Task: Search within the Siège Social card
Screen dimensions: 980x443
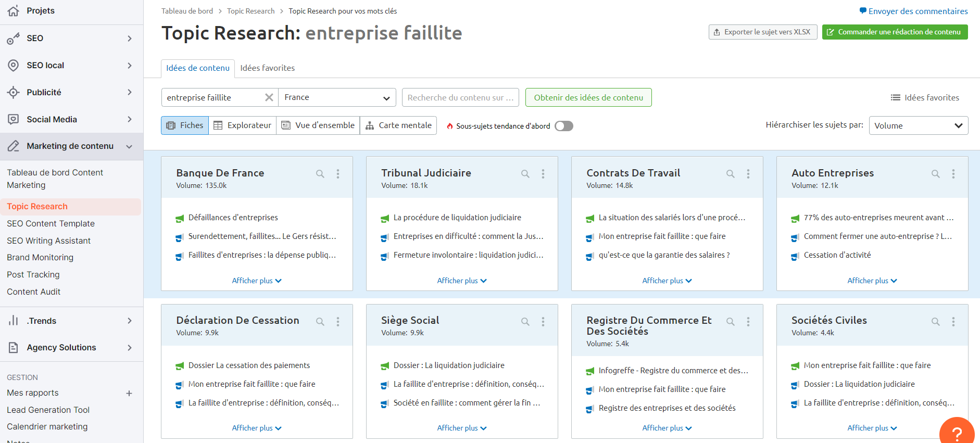Action: pos(525,322)
